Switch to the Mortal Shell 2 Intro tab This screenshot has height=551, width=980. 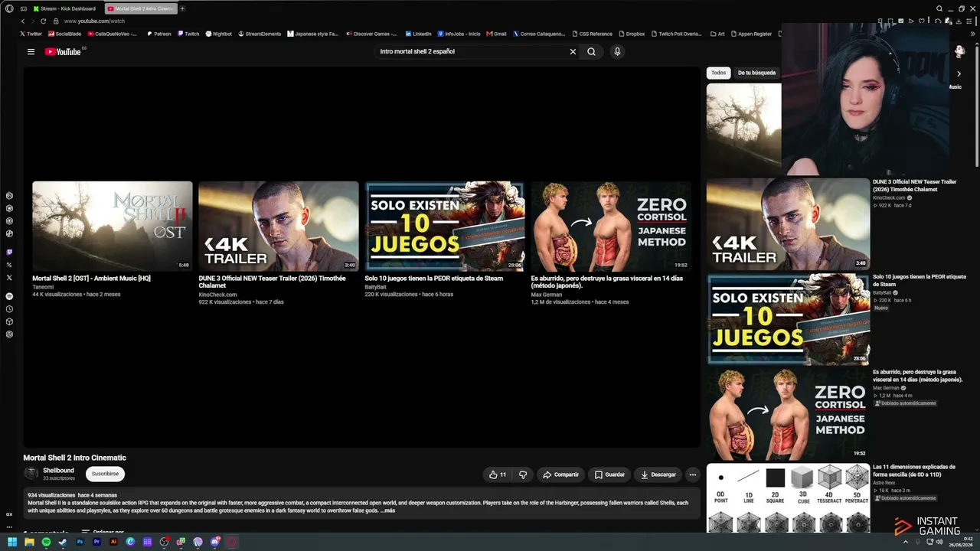tap(141, 8)
